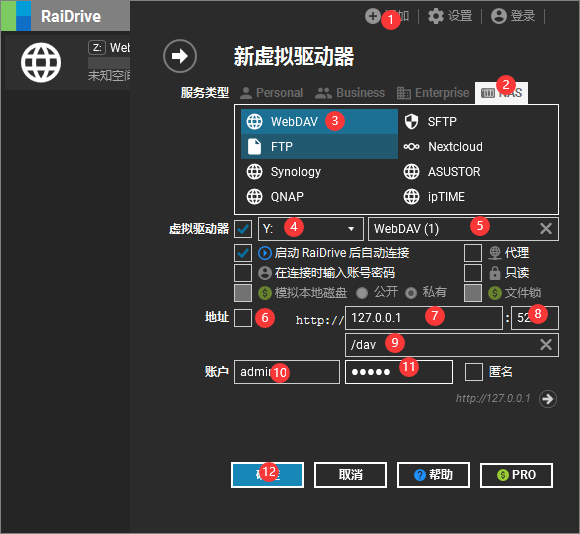Open 帮助 help button
This screenshot has width=580, height=534.
coord(433,475)
